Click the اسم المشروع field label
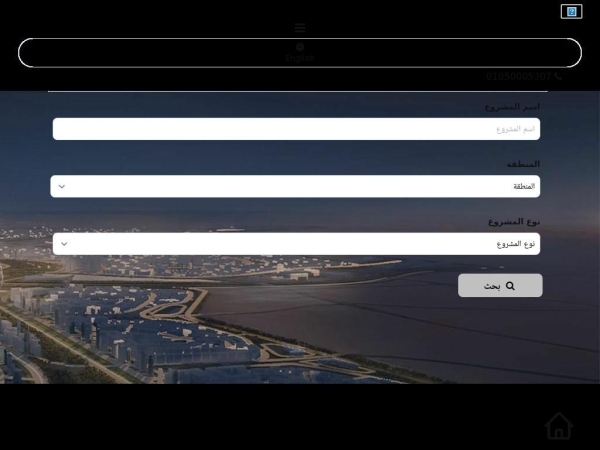 tap(512, 107)
